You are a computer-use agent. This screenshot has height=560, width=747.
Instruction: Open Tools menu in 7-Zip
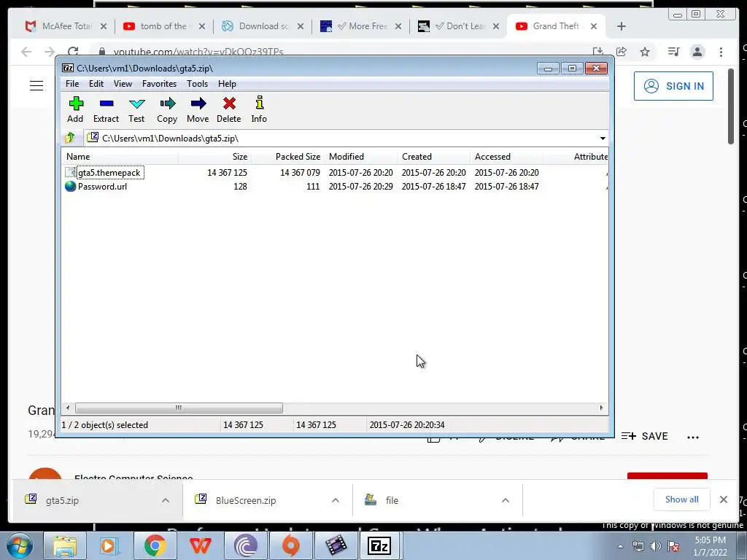[x=197, y=84]
